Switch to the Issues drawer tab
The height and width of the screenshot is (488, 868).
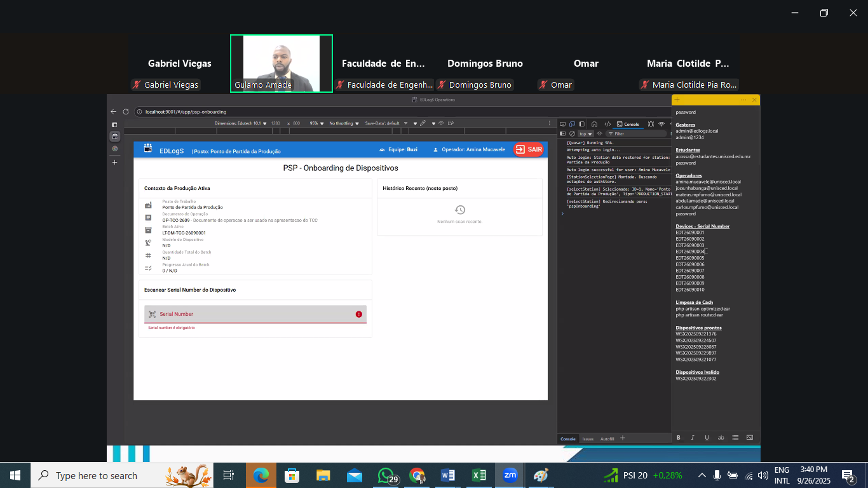tap(588, 438)
